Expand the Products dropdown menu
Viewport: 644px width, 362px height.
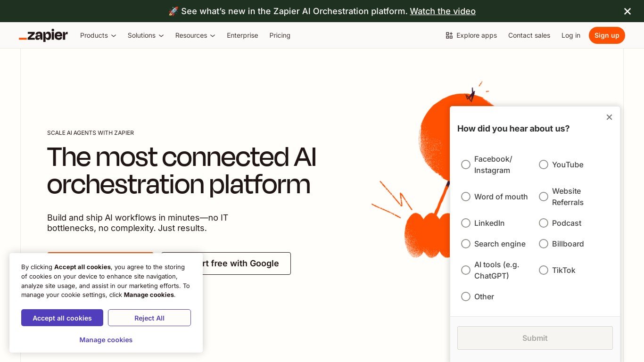pyautogui.click(x=98, y=35)
